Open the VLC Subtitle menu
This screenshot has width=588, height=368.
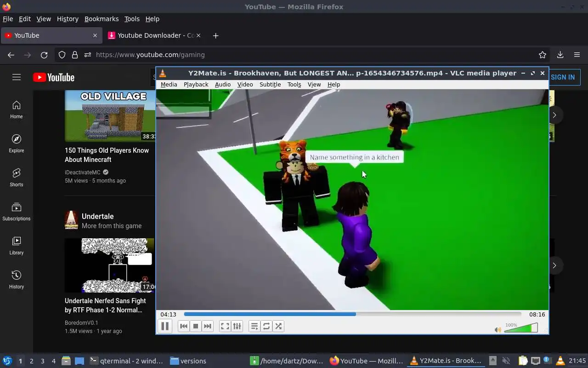click(x=270, y=85)
